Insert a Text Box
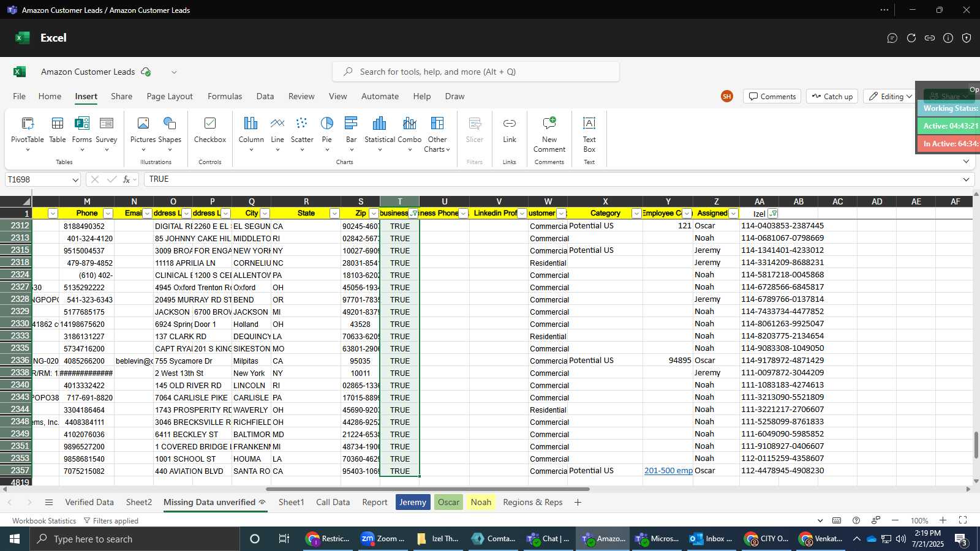This screenshot has width=980, height=551. (589, 133)
